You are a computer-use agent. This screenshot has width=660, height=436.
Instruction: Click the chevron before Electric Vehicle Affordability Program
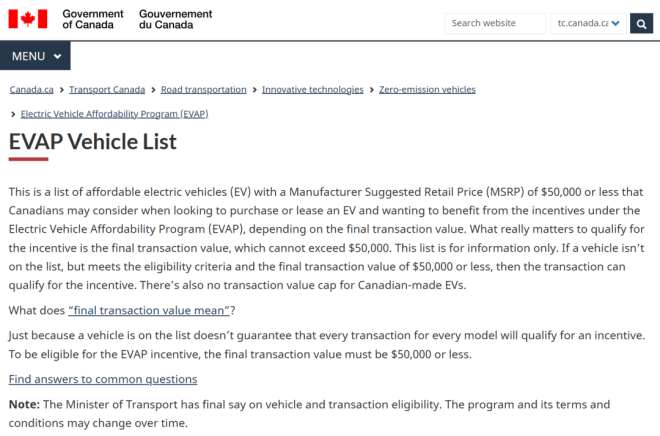pyautogui.click(x=13, y=114)
